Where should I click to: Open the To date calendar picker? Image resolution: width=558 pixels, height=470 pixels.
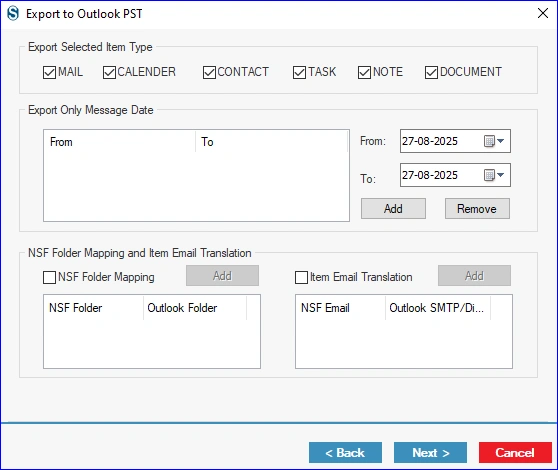(x=494, y=175)
